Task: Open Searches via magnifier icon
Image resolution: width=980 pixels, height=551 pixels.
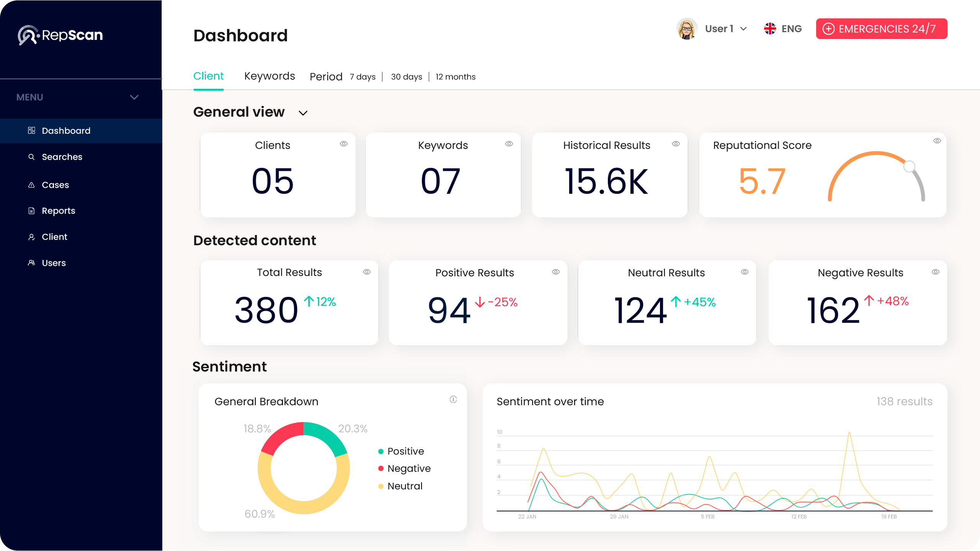Action: pyautogui.click(x=31, y=157)
